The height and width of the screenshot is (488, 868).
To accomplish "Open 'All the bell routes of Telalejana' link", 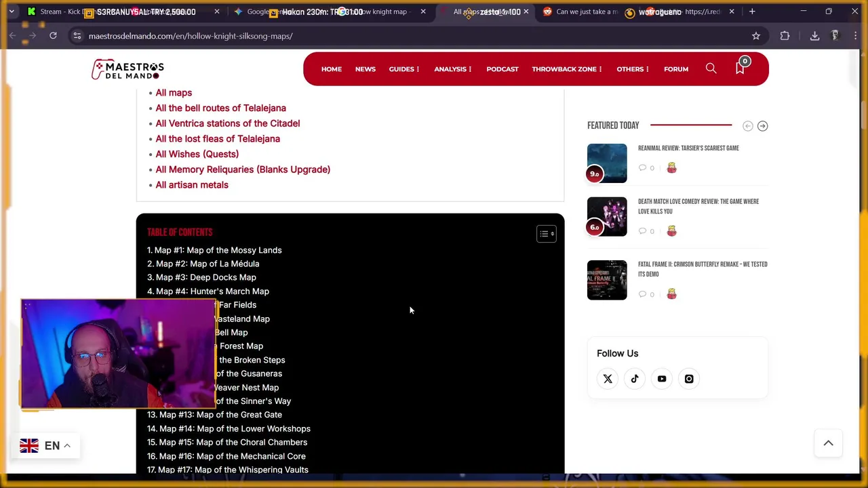I will point(220,108).
